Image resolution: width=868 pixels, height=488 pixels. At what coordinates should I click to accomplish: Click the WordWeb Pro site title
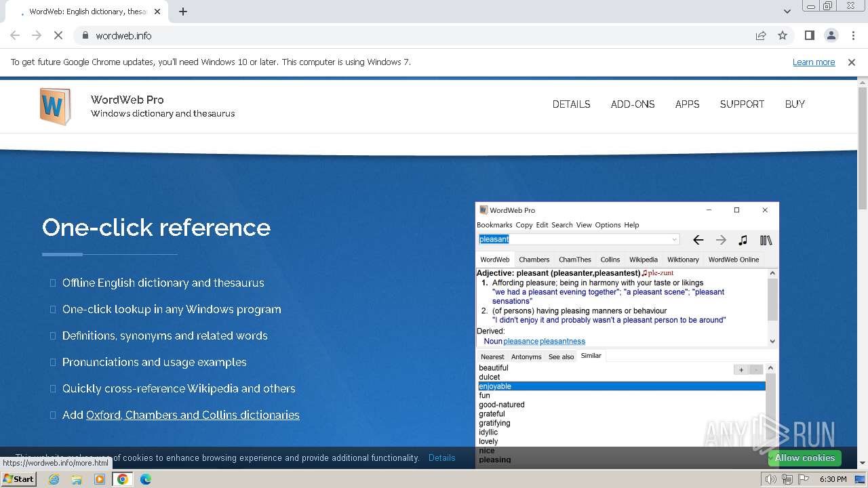(x=127, y=100)
